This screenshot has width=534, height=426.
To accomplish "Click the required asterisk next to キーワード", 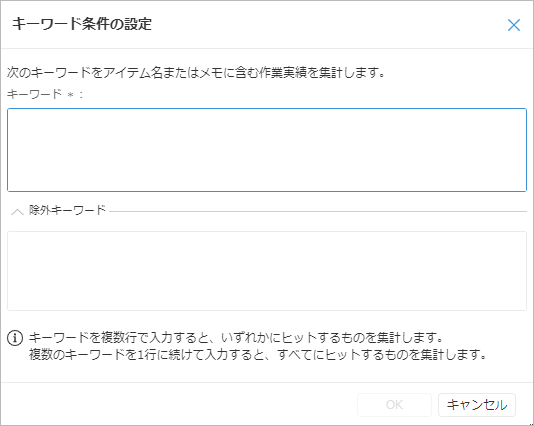I will [x=70, y=95].
